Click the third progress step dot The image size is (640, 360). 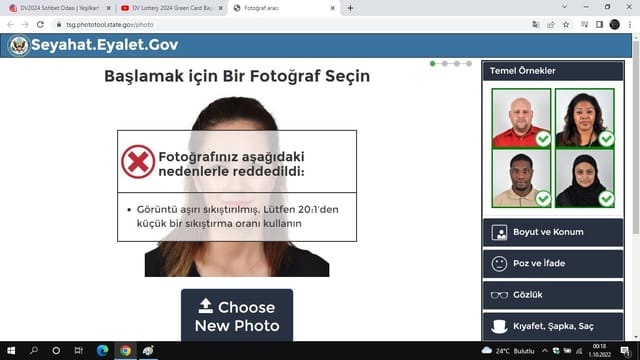(457, 64)
